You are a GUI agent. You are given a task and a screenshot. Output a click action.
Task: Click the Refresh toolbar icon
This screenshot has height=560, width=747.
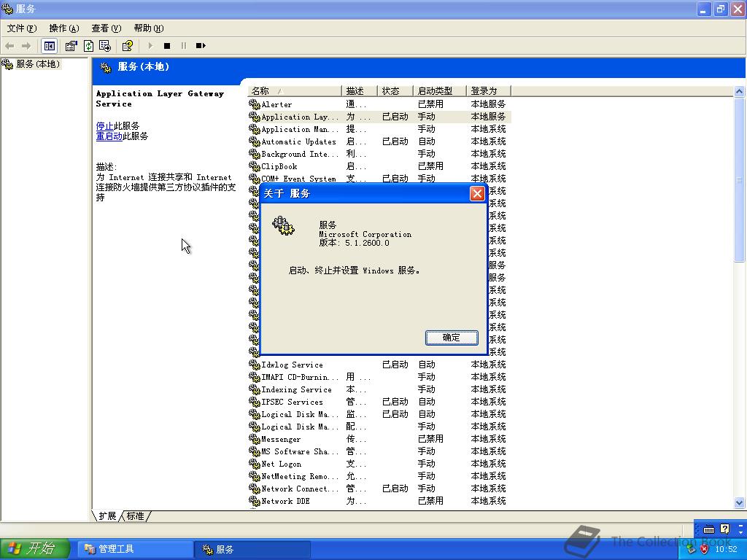(88, 46)
